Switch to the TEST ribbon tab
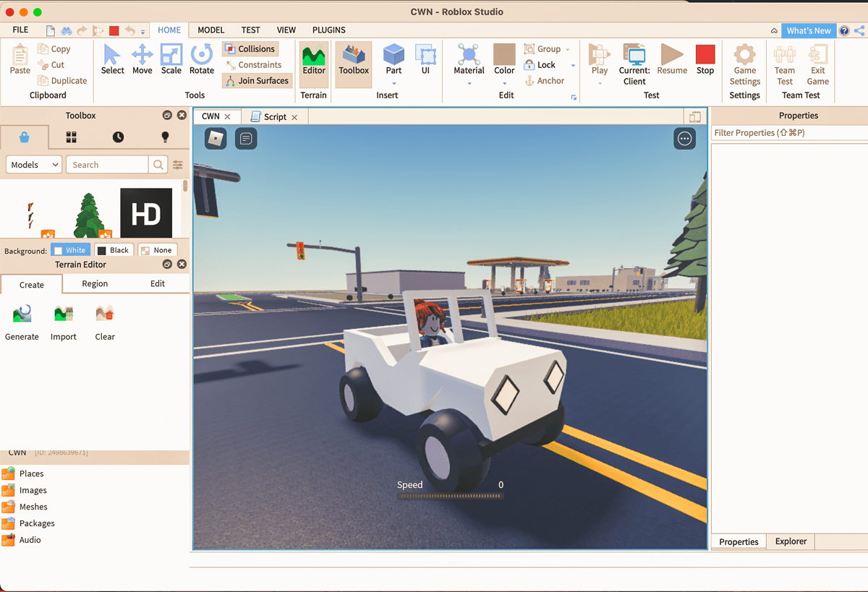868x592 pixels. pos(251,30)
